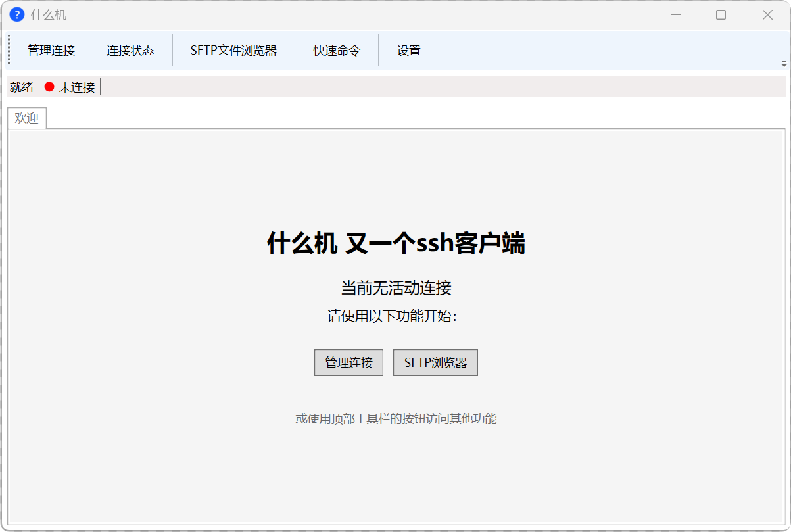Minimize the 什么机 window
The height and width of the screenshot is (532, 791).
(676, 14)
